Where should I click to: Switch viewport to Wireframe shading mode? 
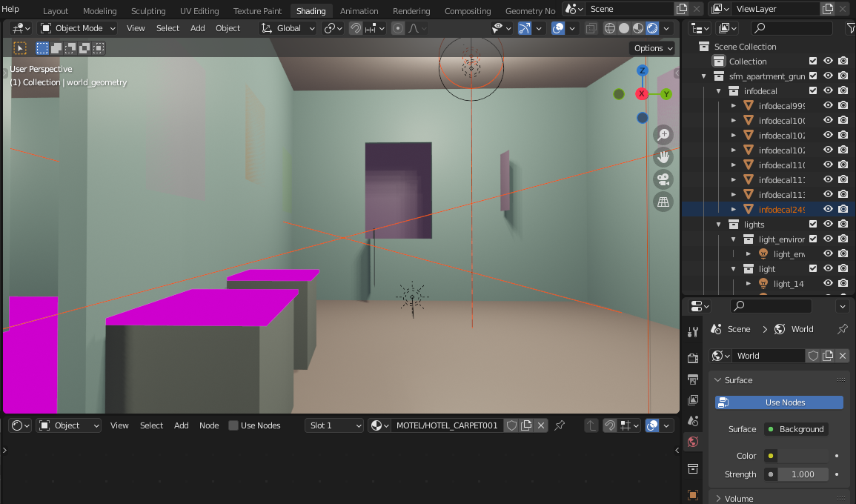(609, 27)
